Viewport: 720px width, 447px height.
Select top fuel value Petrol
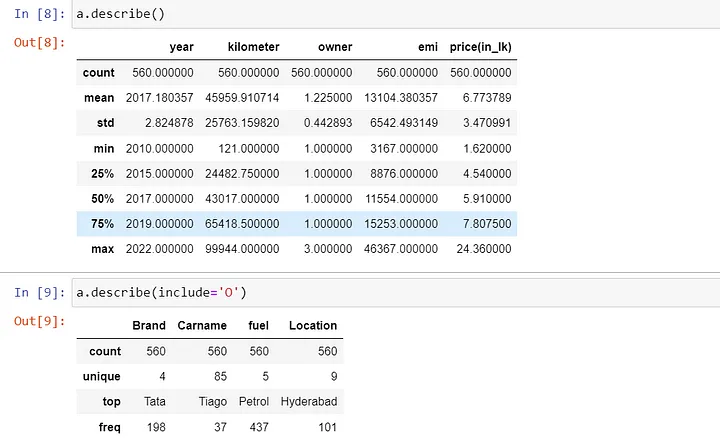coord(253,402)
